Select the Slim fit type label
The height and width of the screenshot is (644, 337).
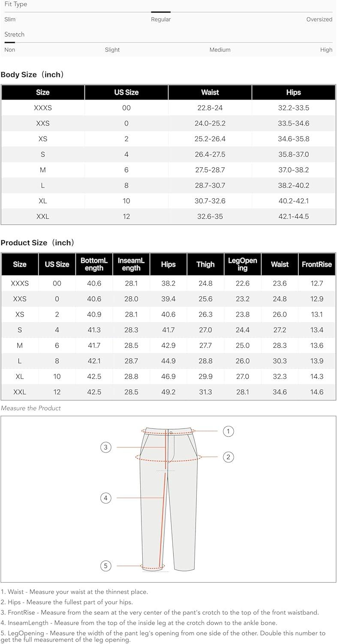[x=10, y=19]
